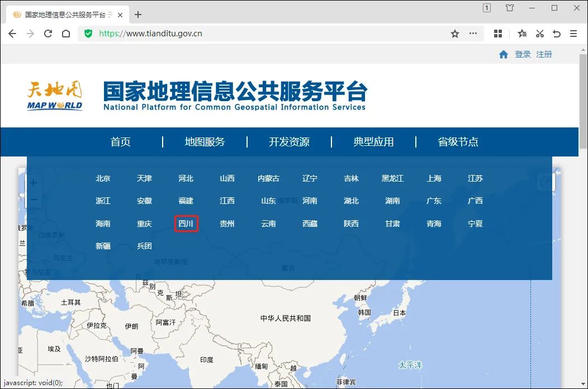Screen dimensions: 588x389
Task: Click the tab counter icon
Action: coord(487,8)
